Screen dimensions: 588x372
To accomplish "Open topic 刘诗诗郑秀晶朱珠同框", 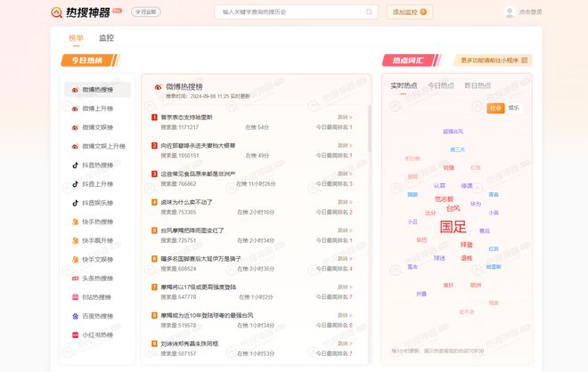I will [190, 344].
